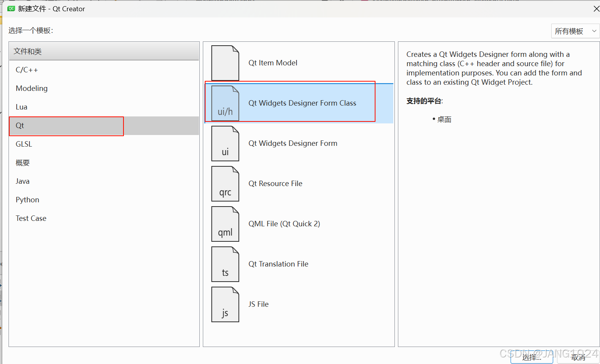Click the 桌面 platform entry
600x364 pixels.
[x=444, y=120]
